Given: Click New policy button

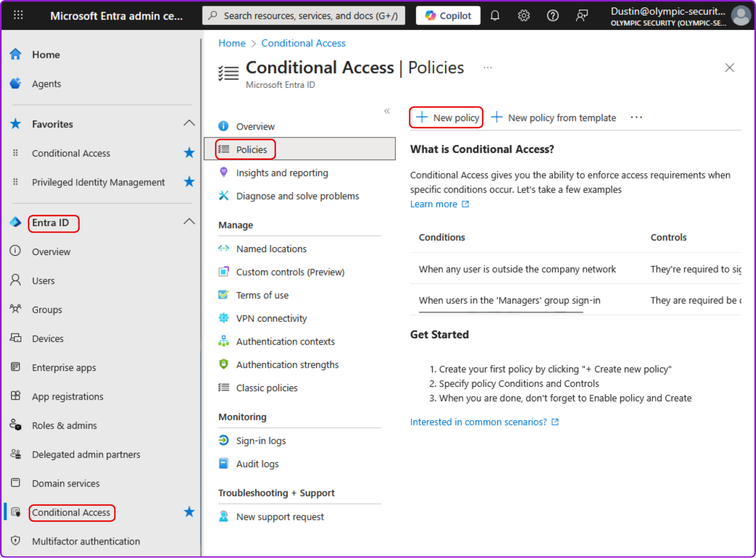Looking at the screenshot, I should point(447,117).
